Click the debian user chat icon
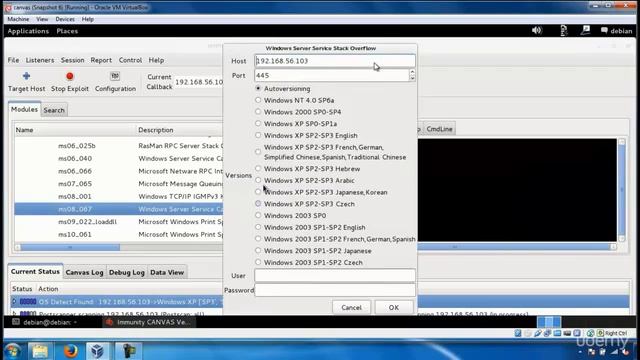The image size is (640, 360). click(x=604, y=31)
